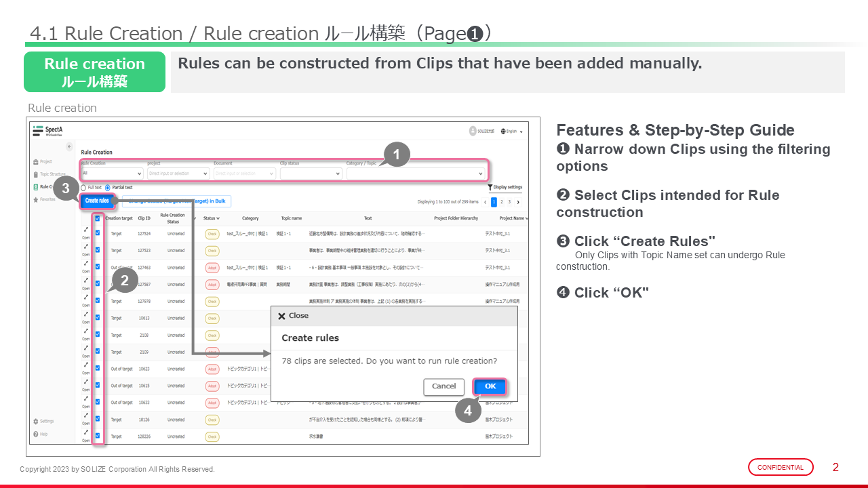The height and width of the screenshot is (488, 868).
Task: Switch language using the English dropdown
Action: pos(512,131)
